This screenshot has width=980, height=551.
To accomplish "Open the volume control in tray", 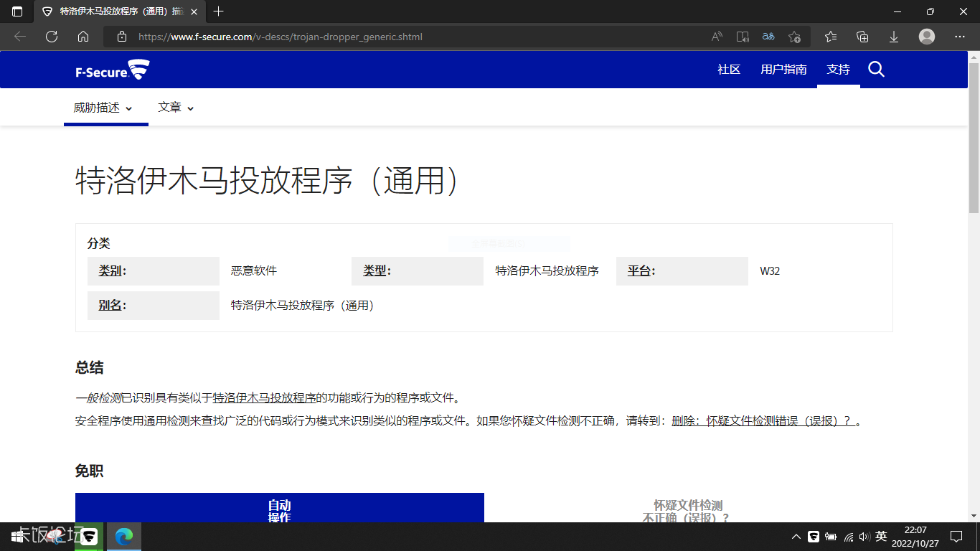I will [864, 537].
